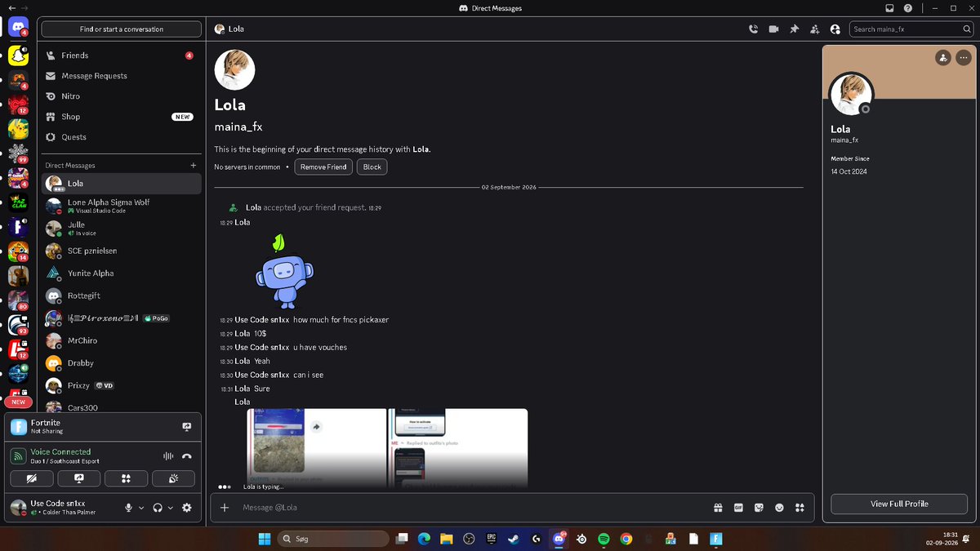Open the Snapchat ghost server icon
Screen dimensions: 980x551
18,56
